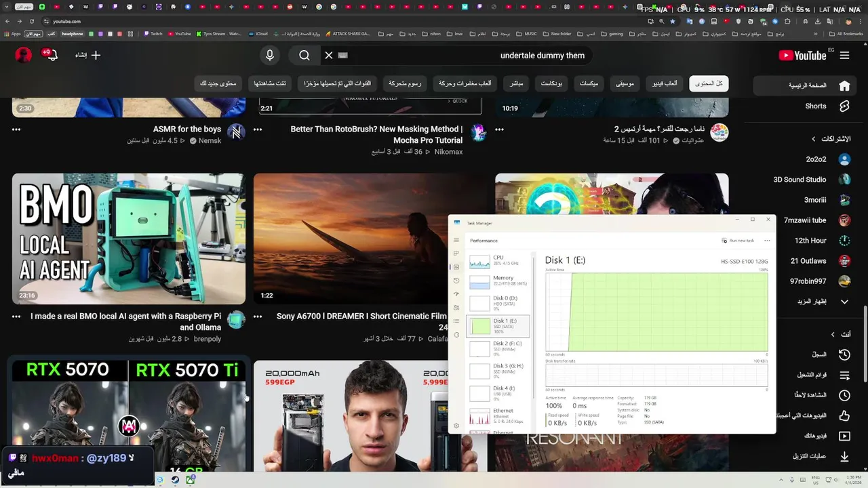Open App history icon in Task Manager
This screenshot has height=488, width=868.
456,281
